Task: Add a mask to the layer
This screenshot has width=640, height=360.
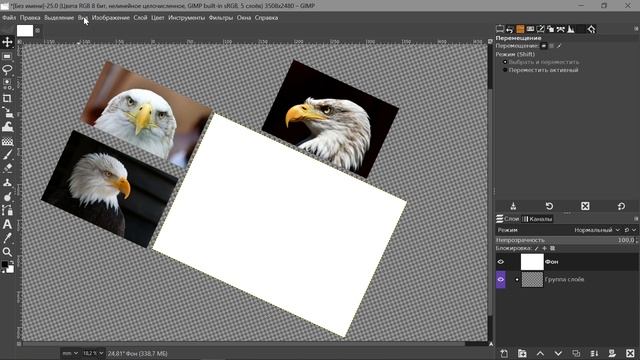Action: pyautogui.click(x=612, y=353)
